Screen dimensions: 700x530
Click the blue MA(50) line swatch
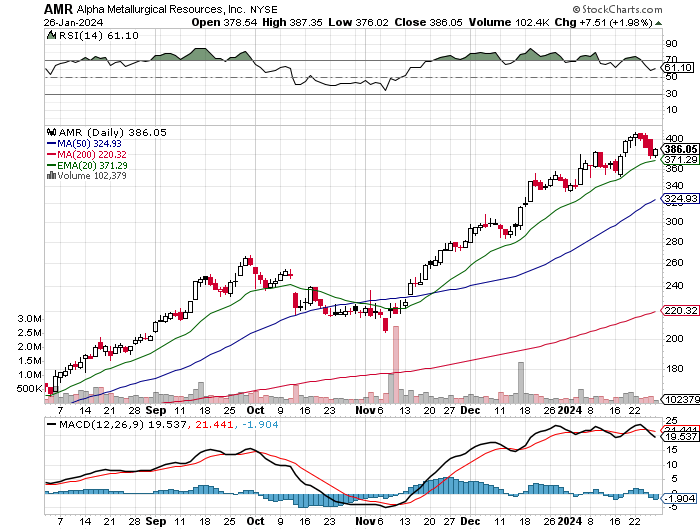pyautogui.click(x=51, y=143)
